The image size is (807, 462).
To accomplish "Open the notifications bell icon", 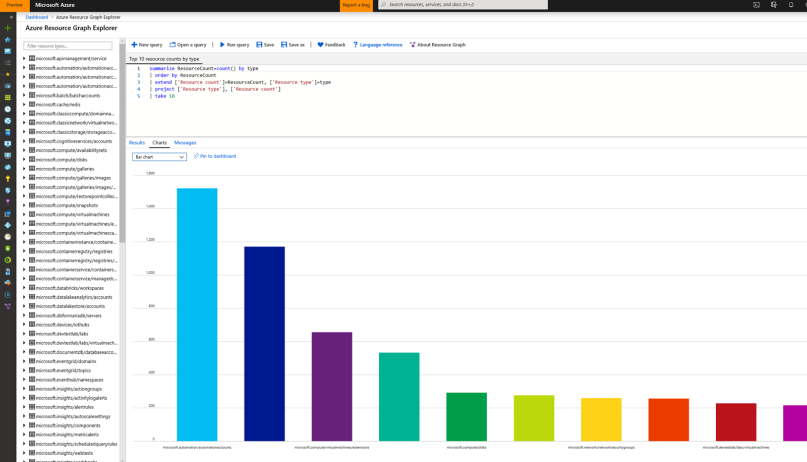I will pos(791,5).
